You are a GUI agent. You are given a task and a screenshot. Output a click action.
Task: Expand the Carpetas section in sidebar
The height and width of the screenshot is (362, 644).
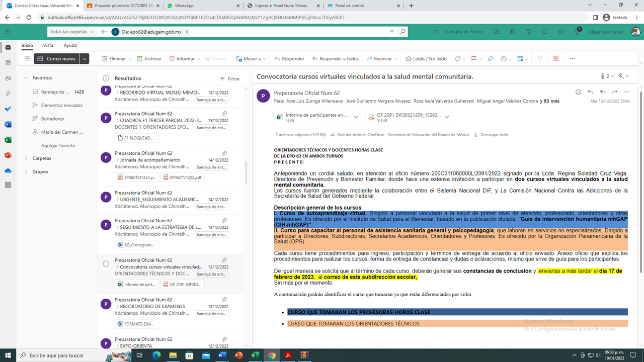point(26,158)
